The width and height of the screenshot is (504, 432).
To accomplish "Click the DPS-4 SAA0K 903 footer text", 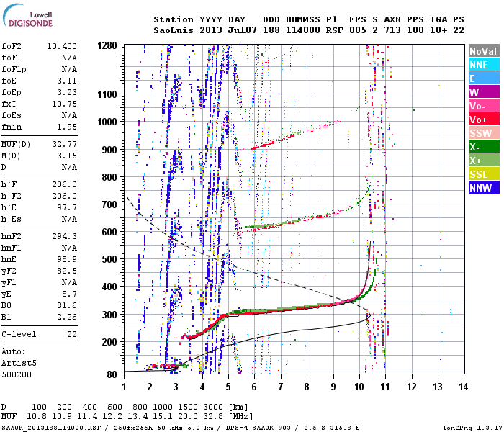I will 258,428.
